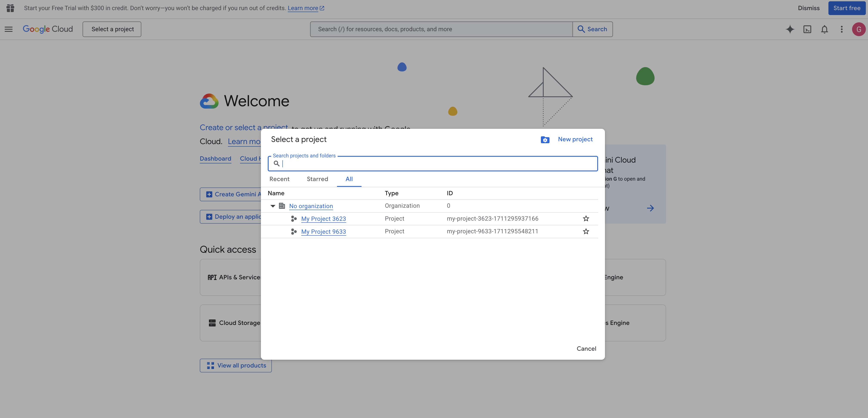
Task: Click the magnifier icon in project search
Action: coord(276,164)
